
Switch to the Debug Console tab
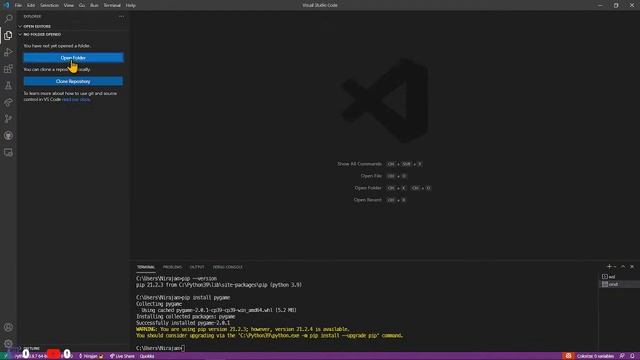click(x=227, y=267)
